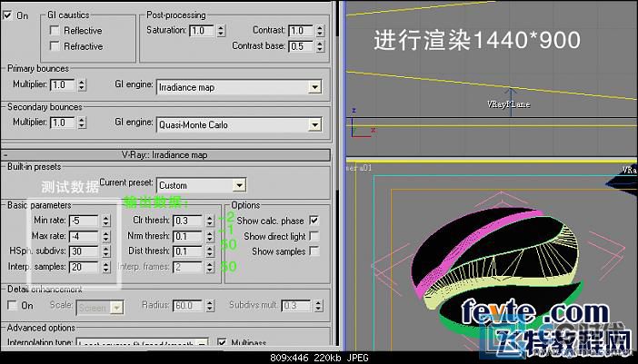Viewport: 638px width, 364px height.
Task: Enable Refractive GI caustics
Action: coord(55,46)
